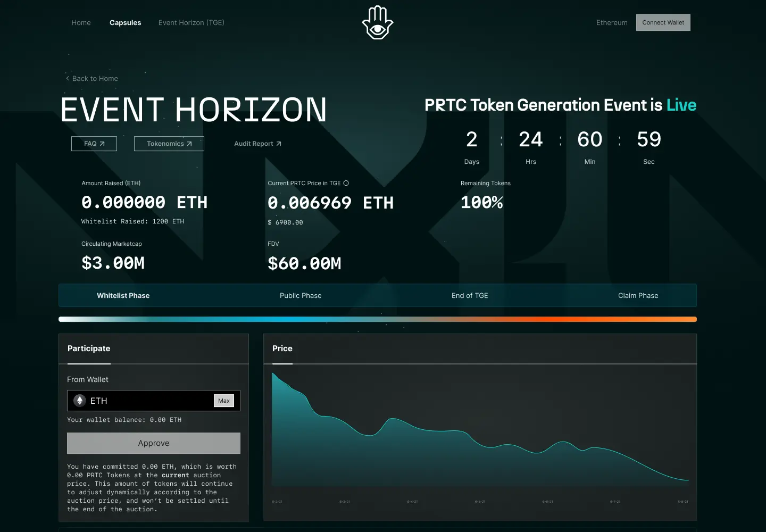766x532 pixels.
Task: Click the countdown Hrs value 24
Action: pyautogui.click(x=531, y=139)
